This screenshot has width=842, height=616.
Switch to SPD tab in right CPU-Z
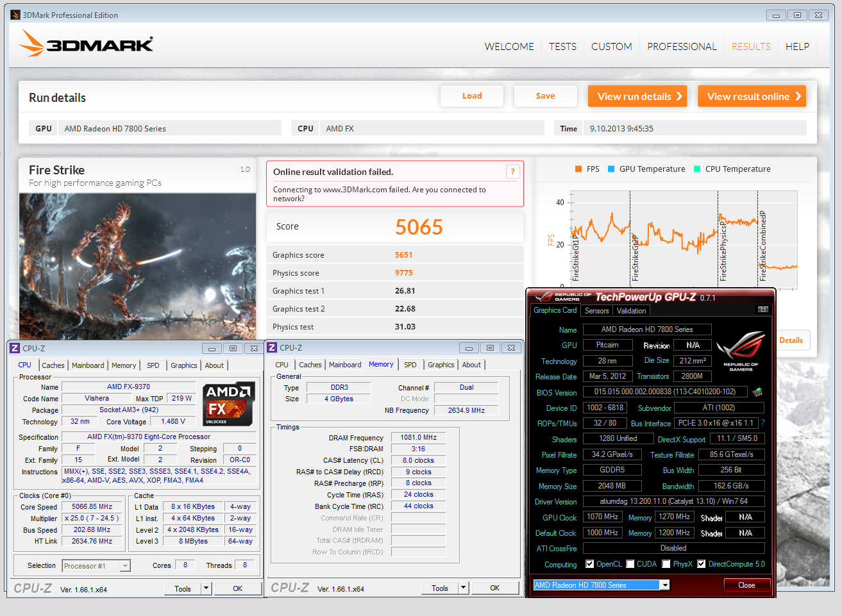[410, 365]
